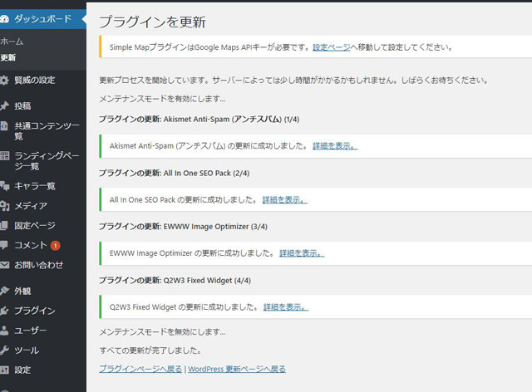Image resolution: width=532 pixels, height=392 pixels.
Task: Click the orange comment count badge
Action: [56, 246]
